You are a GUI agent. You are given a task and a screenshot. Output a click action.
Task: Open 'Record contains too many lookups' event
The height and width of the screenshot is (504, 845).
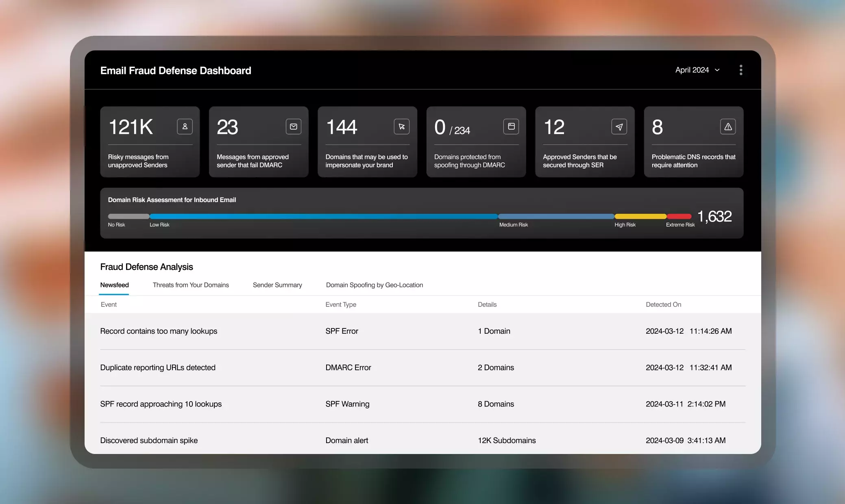(159, 331)
